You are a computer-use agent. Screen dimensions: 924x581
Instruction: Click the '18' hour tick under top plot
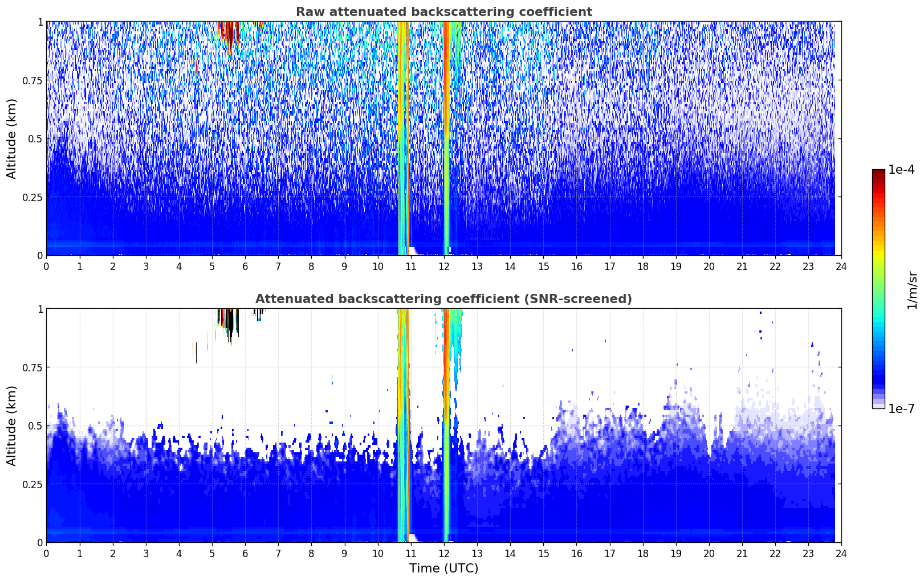pyautogui.click(x=642, y=266)
